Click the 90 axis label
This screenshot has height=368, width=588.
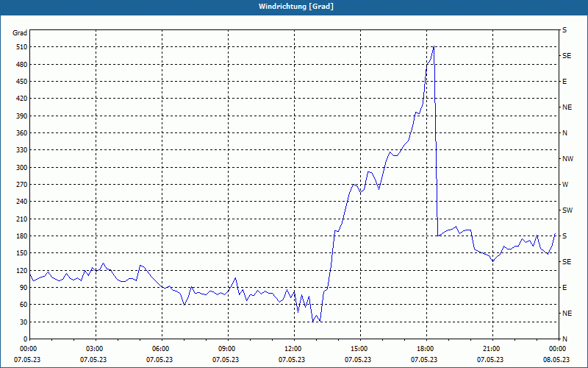tap(24, 287)
